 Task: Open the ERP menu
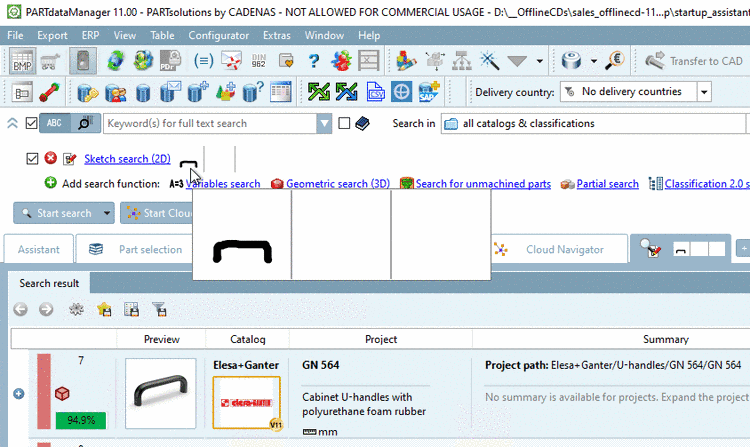(x=90, y=35)
